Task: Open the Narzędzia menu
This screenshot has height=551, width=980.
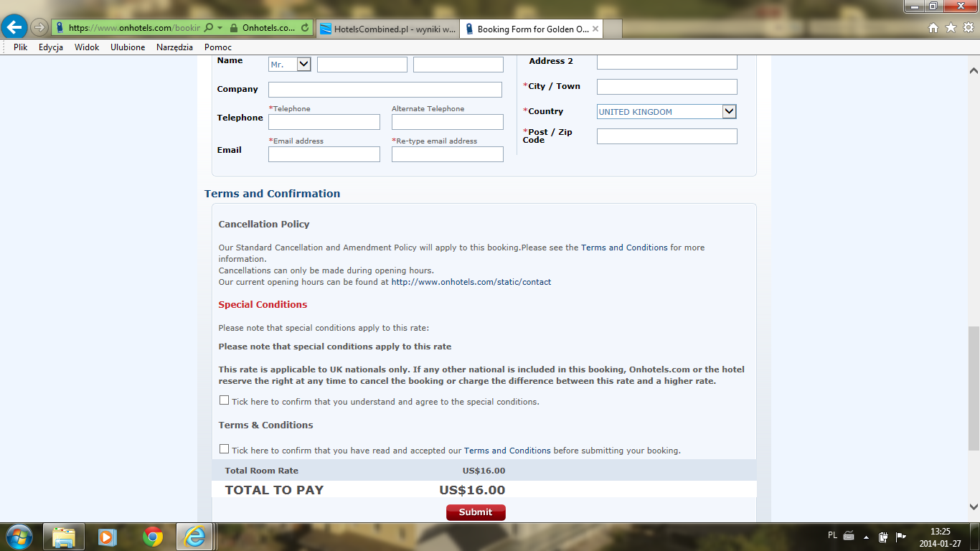Action: [174, 47]
